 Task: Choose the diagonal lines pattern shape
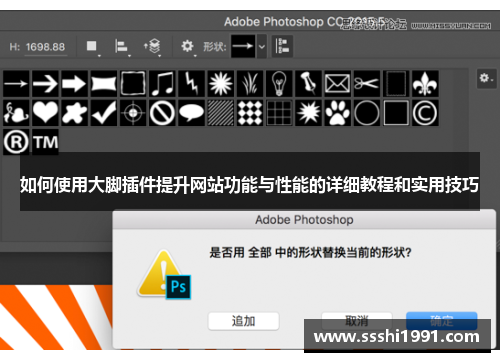tap(221, 113)
